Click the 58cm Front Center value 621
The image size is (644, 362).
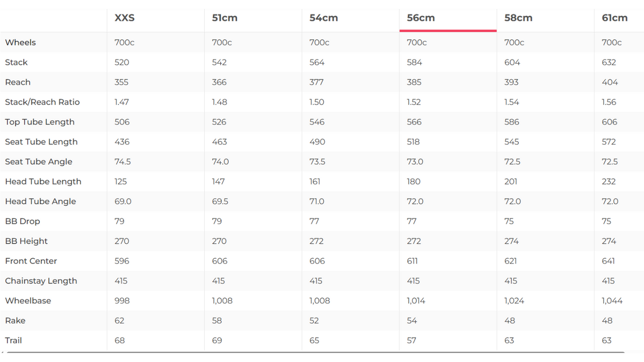512,261
